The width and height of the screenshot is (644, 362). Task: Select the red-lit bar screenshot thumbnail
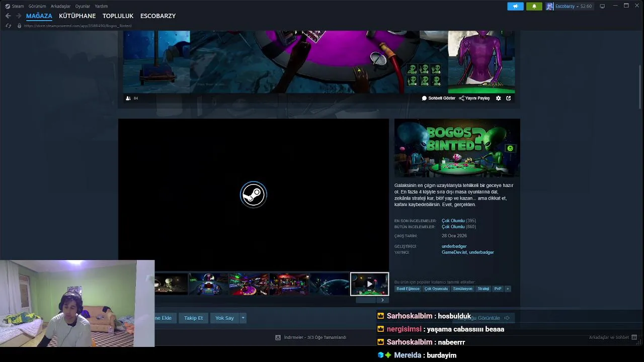point(289,284)
